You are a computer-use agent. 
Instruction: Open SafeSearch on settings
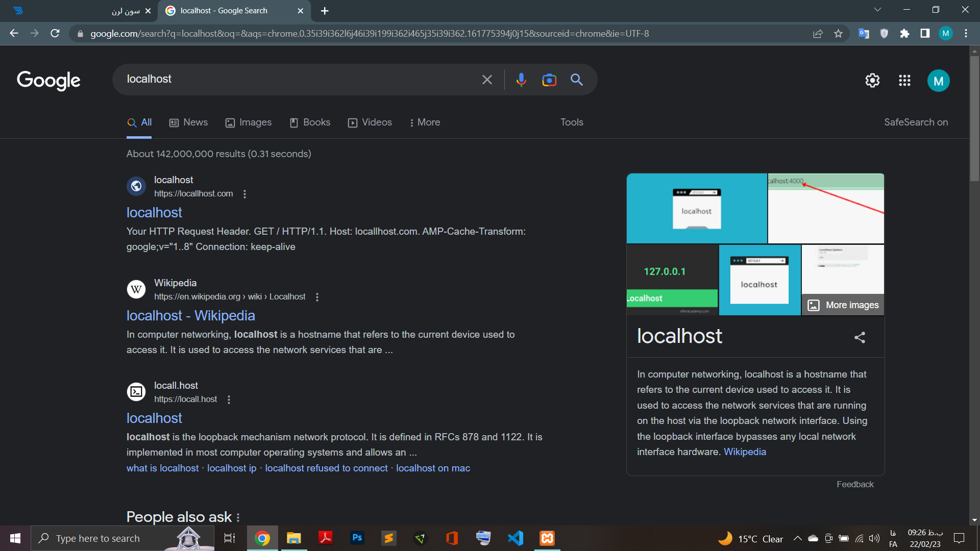click(916, 122)
